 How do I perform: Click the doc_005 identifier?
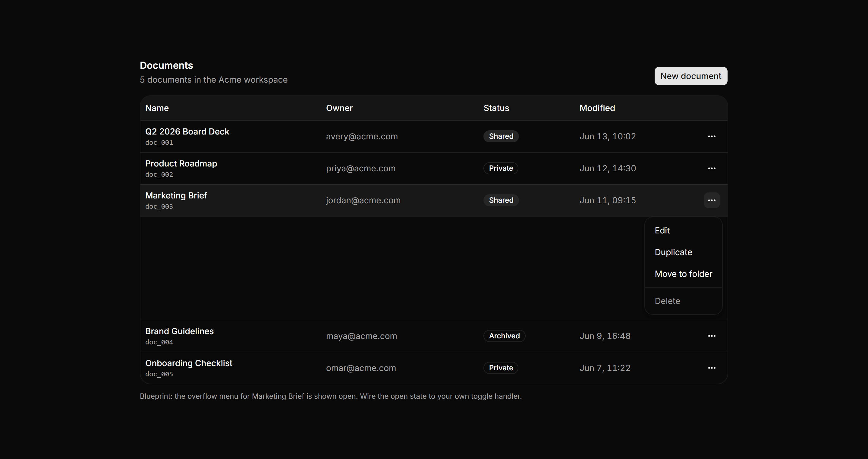(159, 374)
